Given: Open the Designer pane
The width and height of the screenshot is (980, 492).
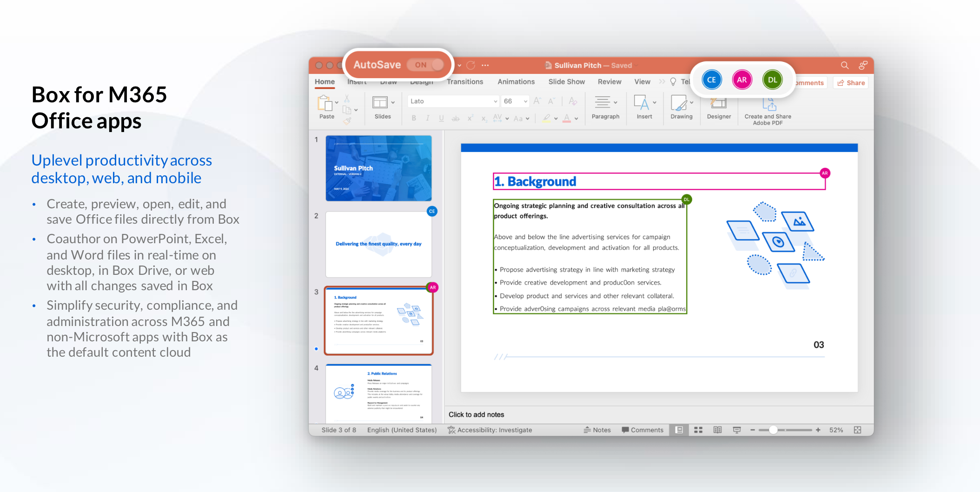Looking at the screenshot, I should pyautogui.click(x=719, y=108).
